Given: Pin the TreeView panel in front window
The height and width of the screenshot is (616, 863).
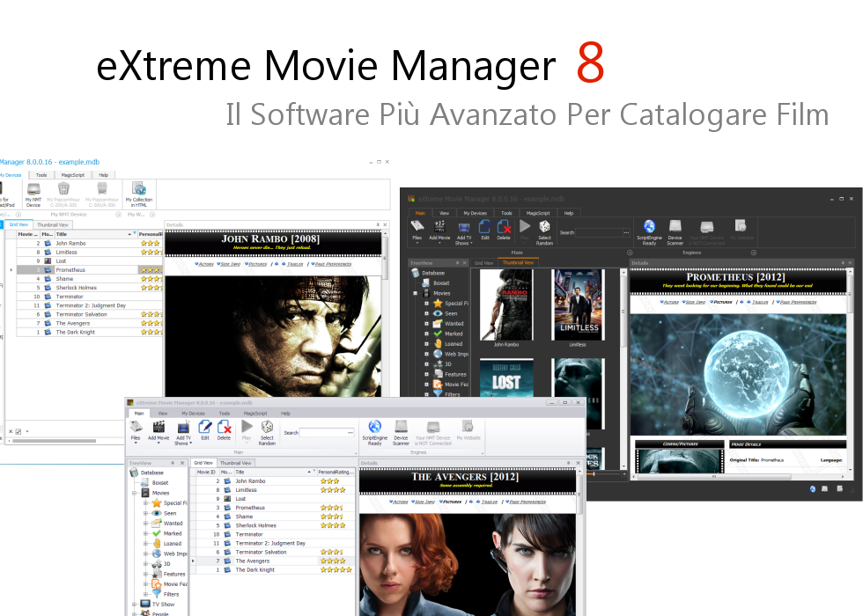Looking at the screenshot, I should (173, 463).
